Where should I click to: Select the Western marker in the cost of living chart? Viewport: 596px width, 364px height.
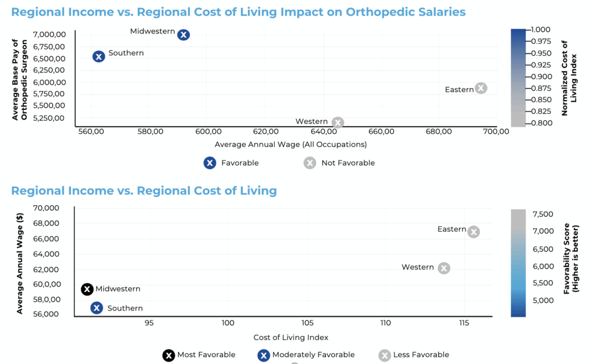(444, 269)
